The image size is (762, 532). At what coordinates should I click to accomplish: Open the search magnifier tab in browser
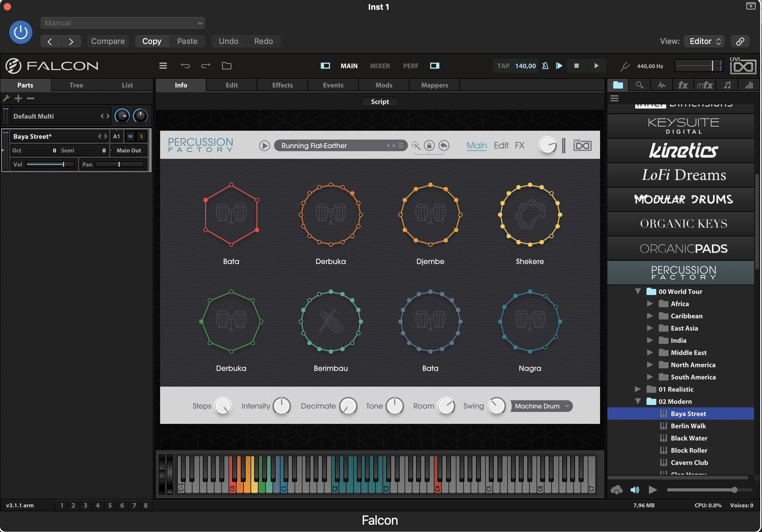(x=639, y=85)
